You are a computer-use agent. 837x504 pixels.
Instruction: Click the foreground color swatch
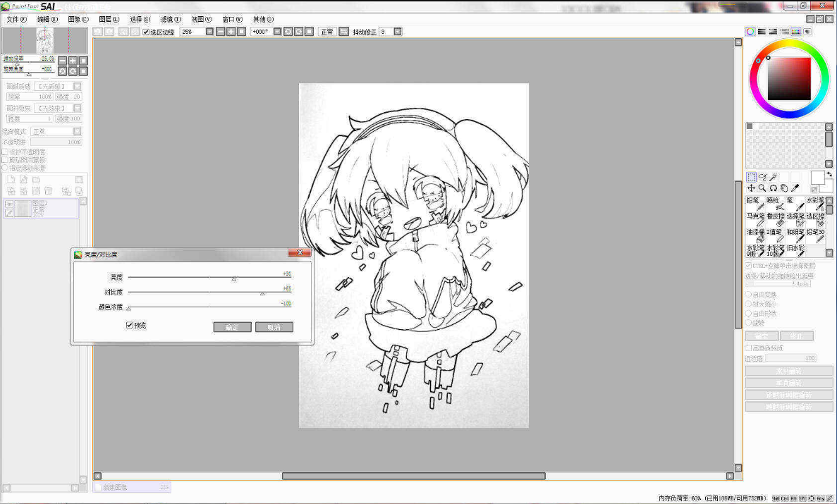(817, 178)
